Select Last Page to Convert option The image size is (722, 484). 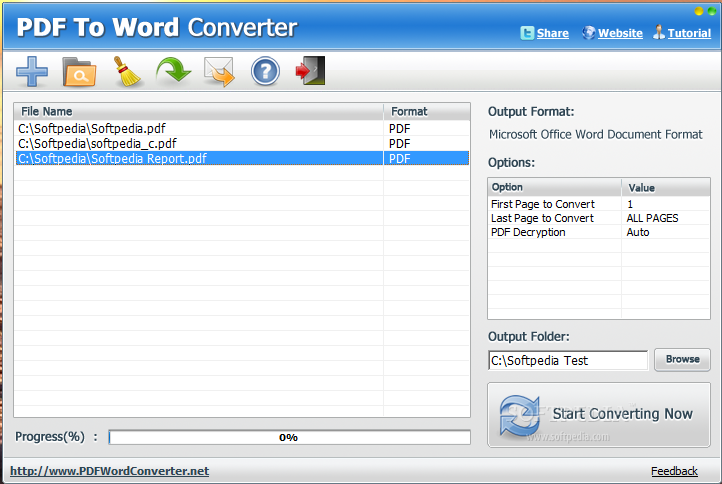pos(542,218)
